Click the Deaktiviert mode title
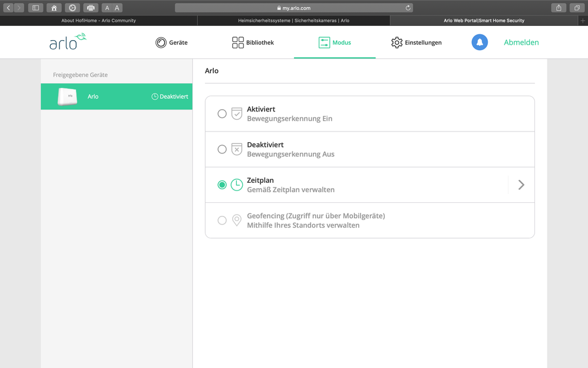The height and width of the screenshot is (368, 588). [265, 144]
